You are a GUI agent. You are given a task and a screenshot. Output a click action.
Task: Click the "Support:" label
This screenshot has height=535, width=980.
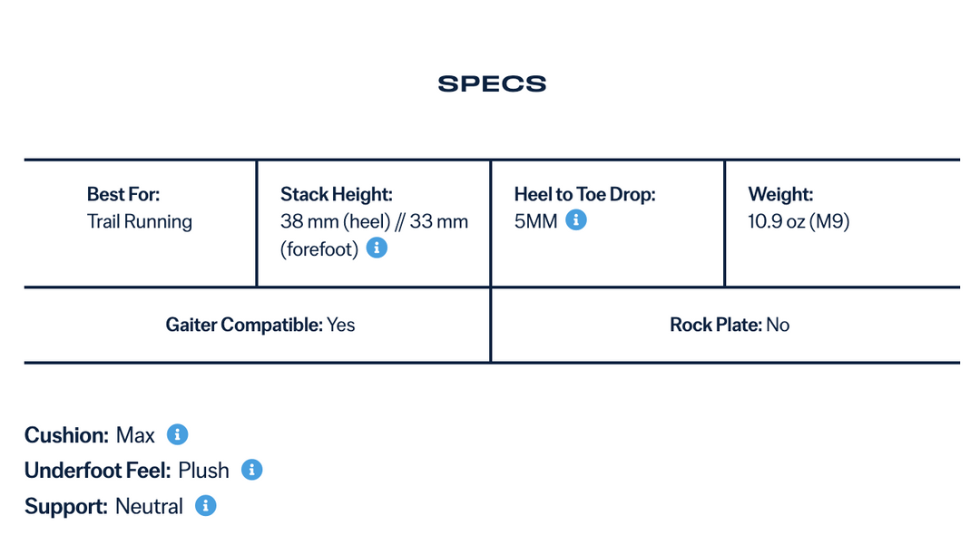click(65, 507)
